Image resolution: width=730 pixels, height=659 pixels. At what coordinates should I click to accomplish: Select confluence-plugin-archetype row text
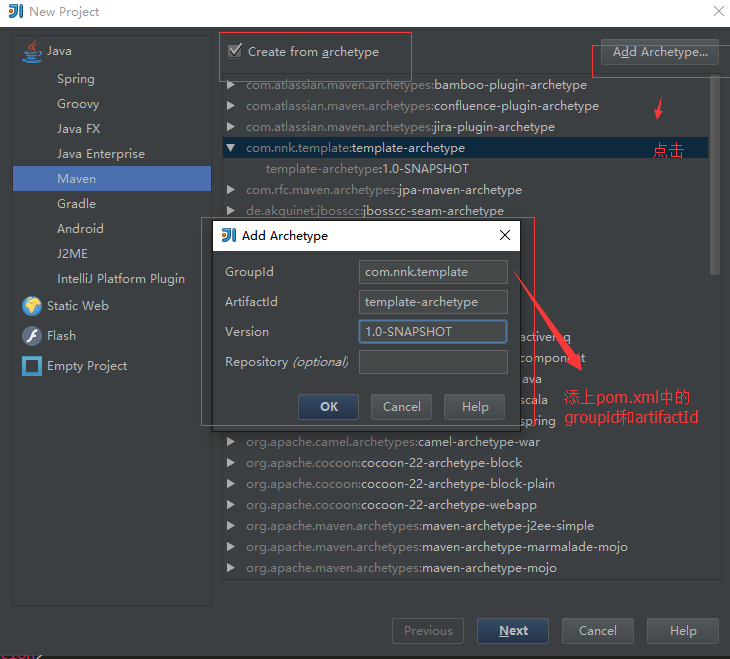point(422,106)
